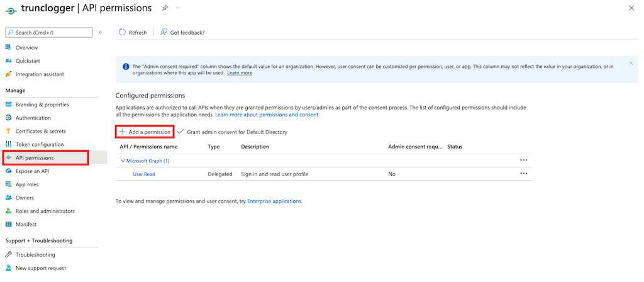The image size is (644, 282).
Task: Click the Description column header
Action: (x=255, y=146)
